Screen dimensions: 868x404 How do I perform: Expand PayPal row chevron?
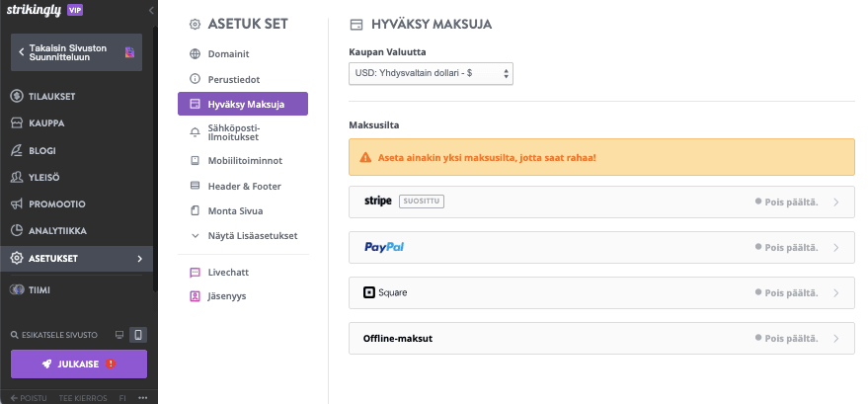click(836, 247)
